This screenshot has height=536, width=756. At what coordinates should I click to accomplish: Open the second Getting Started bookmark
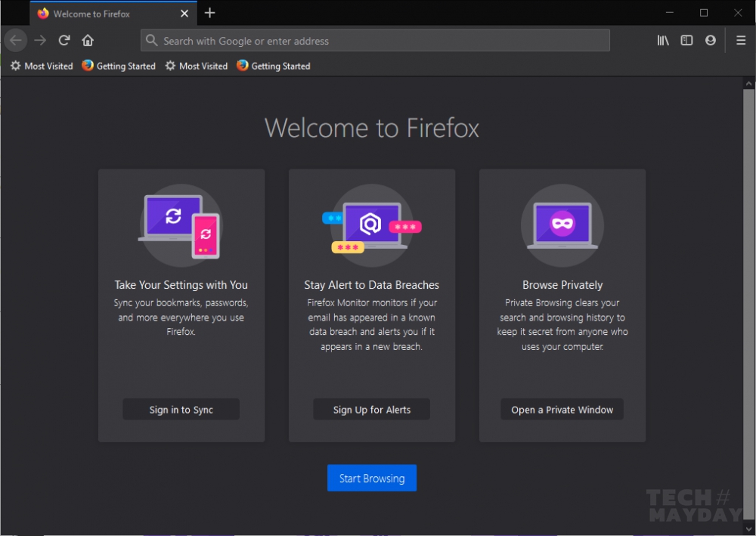point(274,66)
